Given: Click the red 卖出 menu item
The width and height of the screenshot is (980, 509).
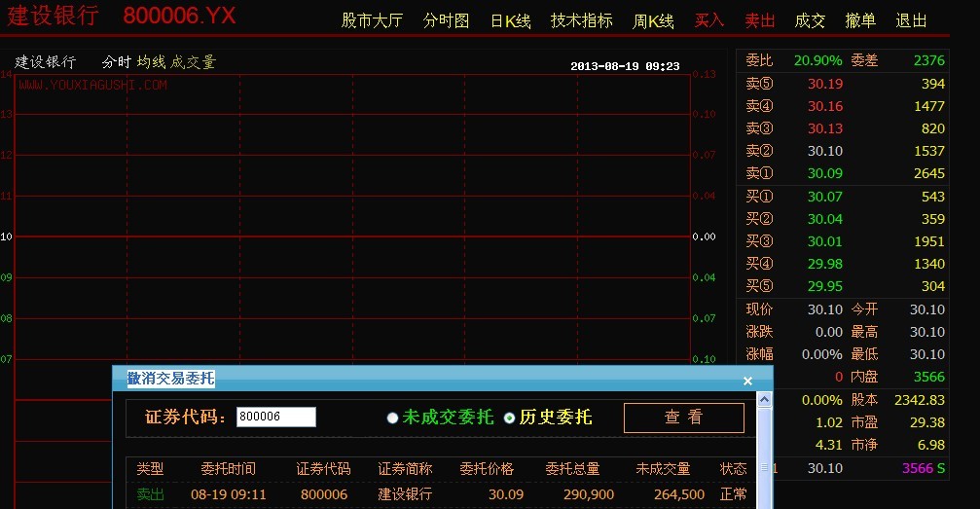Looking at the screenshot, I should (x=760, y=20).
